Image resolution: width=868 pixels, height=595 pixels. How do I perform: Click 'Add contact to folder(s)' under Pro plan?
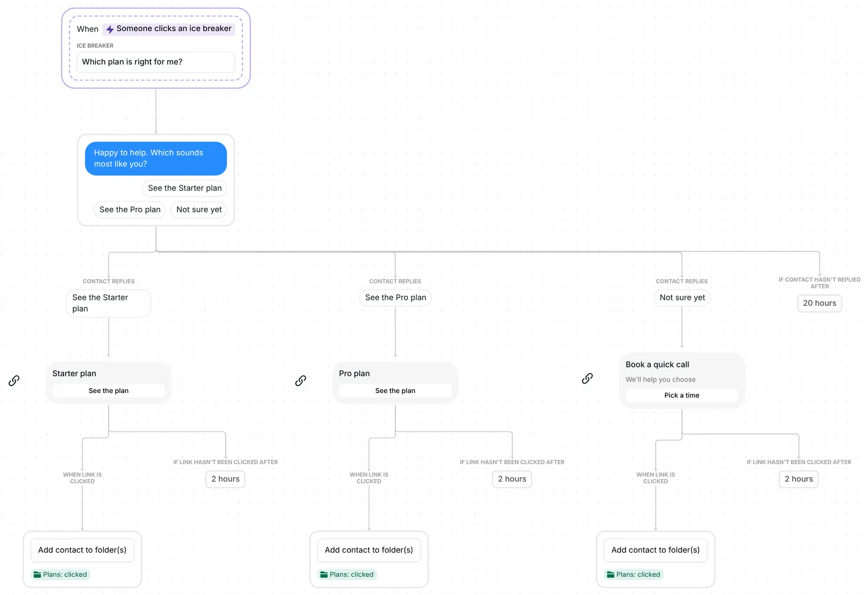369,550
